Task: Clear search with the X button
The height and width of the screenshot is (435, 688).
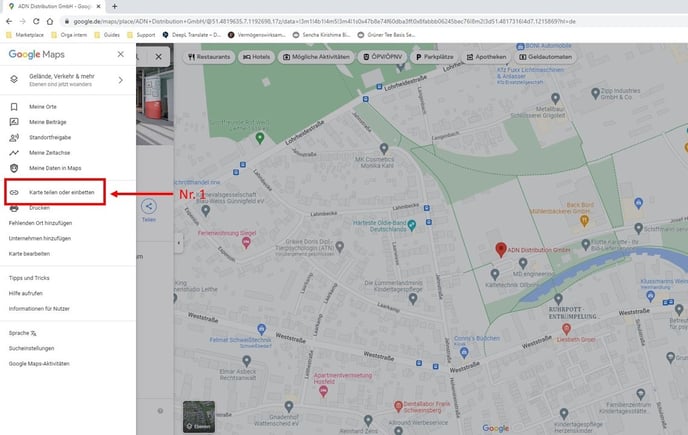Action: tap(158, 57)
